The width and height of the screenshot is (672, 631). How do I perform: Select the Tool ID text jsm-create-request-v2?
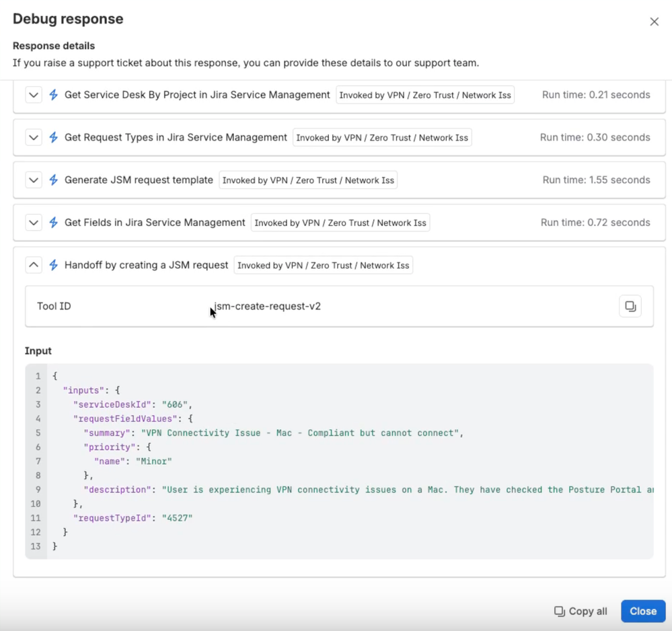[268, 306]
